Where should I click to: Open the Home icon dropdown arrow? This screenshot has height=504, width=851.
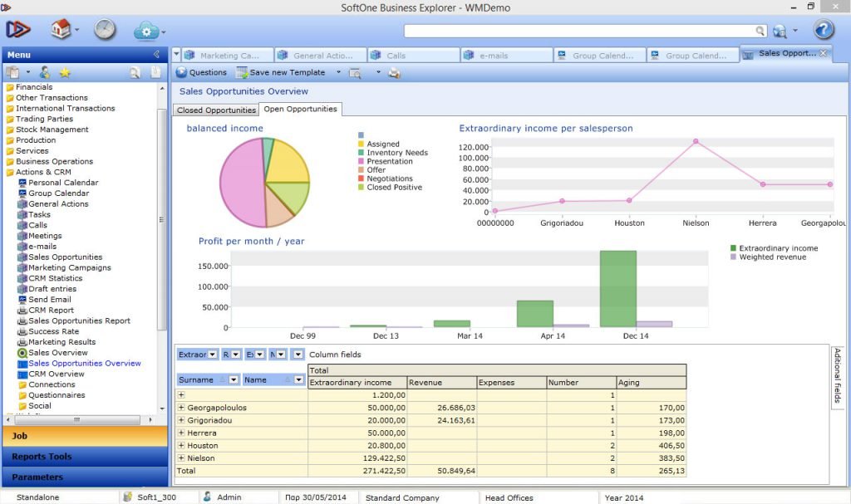[x=76, y=30]
